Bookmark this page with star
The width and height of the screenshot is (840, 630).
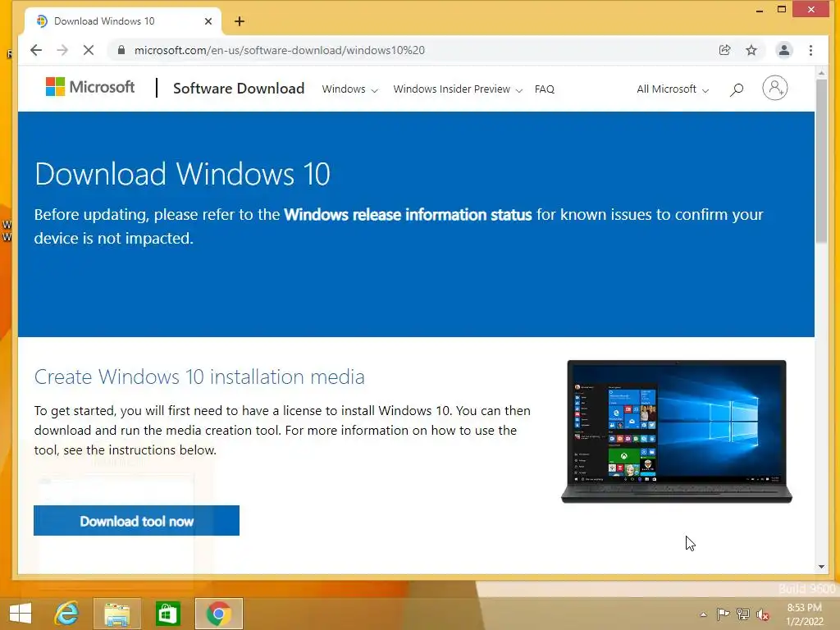[x=751, y=50]
